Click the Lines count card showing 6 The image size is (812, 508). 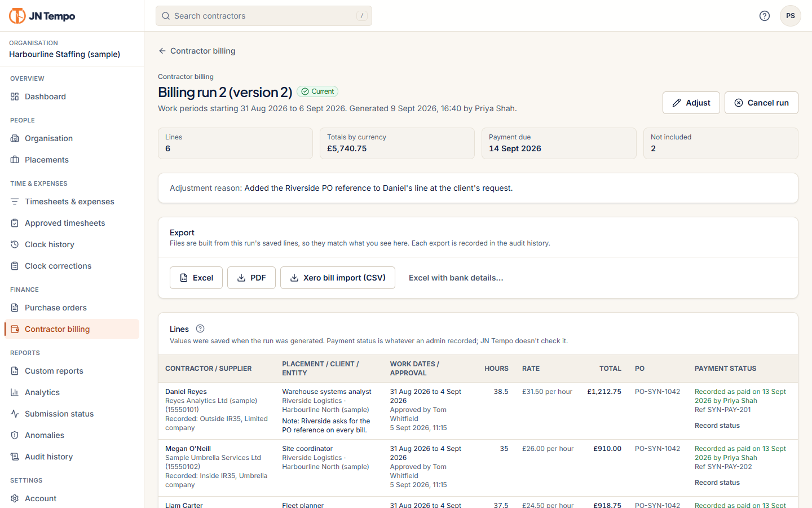[x=235, y=143]
